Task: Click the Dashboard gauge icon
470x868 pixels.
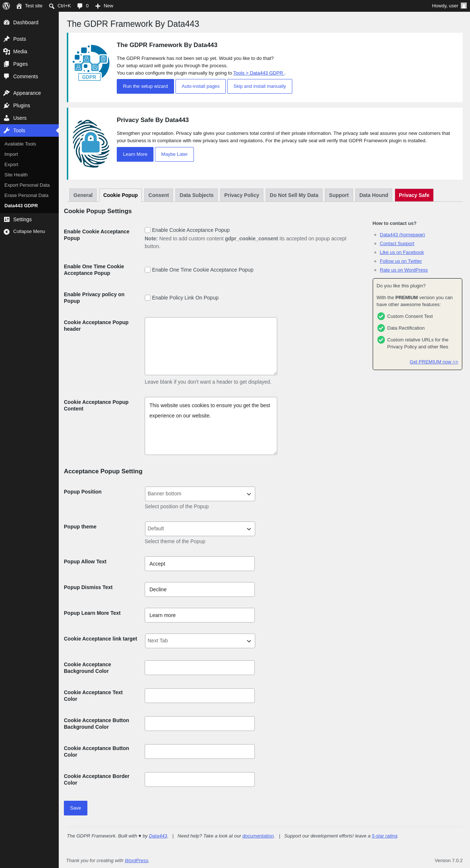Action: (x=7, y=22)
